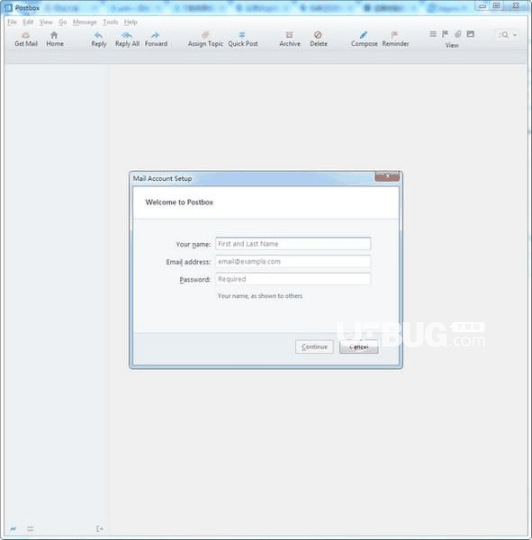The image size is (532, 540).
Task: Open the View menu
Action: click(46, 22)
